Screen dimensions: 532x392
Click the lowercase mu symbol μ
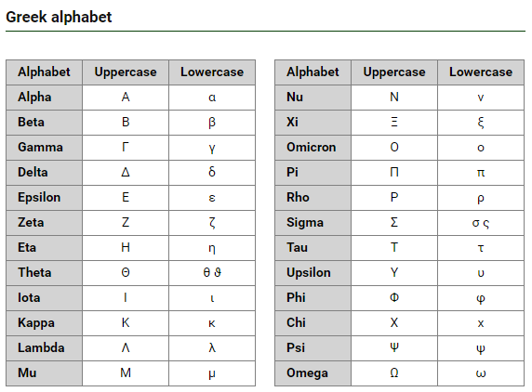click(x=212, y=373)
